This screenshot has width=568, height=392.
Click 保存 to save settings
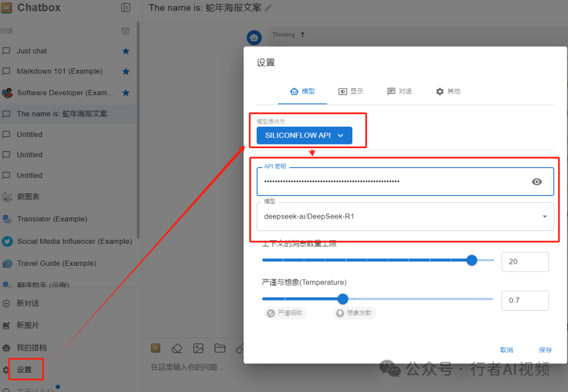click(545, 350)
